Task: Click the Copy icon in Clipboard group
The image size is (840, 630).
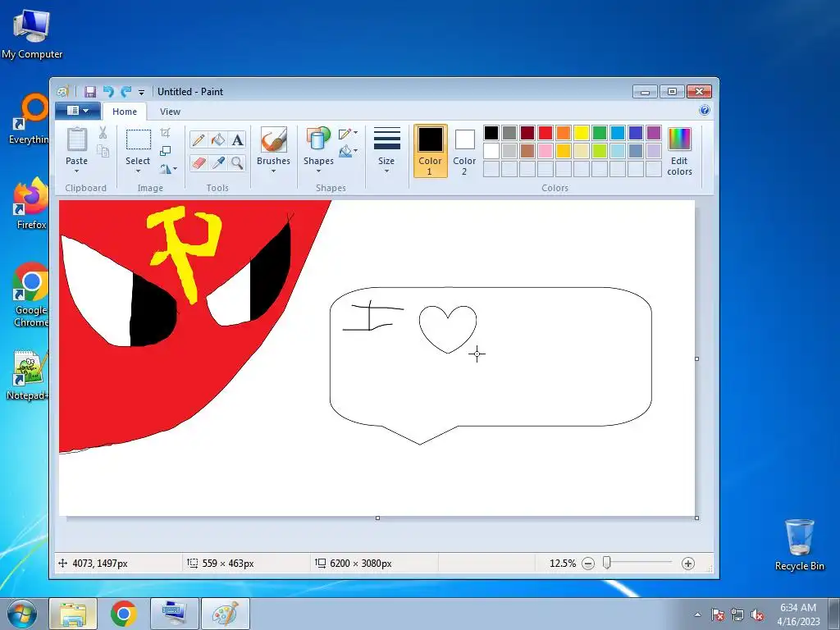Action: tap(103, 152)
